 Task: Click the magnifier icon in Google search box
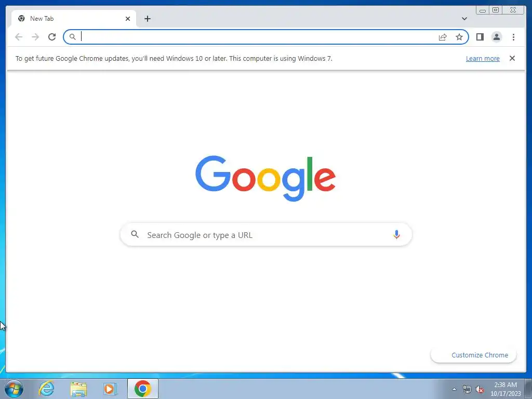(x=135, y=234)
